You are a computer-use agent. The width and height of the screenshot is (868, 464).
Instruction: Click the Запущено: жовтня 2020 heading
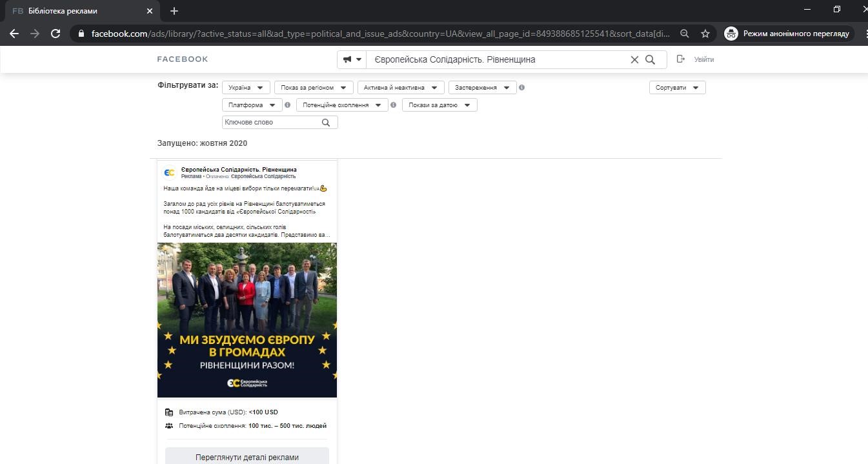202,143
